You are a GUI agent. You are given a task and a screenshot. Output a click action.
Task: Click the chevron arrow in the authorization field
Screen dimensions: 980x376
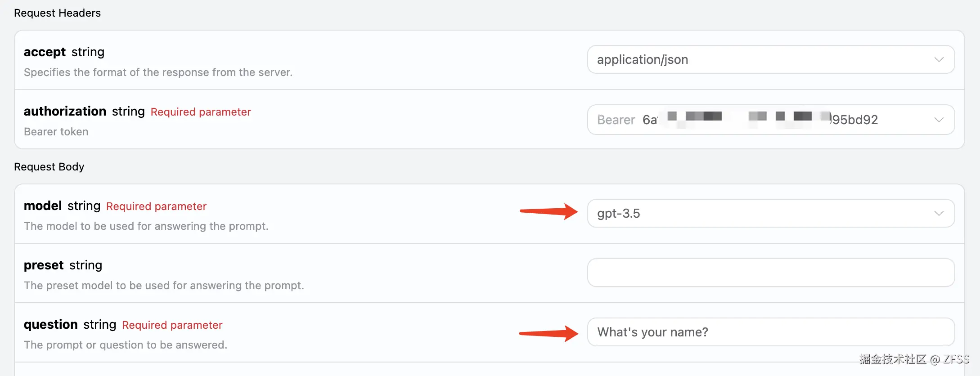[939, 120]
